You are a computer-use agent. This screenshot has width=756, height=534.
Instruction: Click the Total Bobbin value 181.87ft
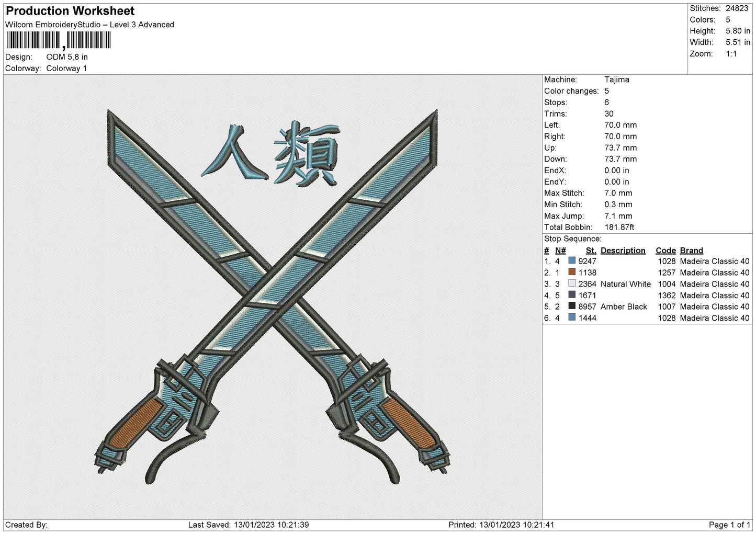[x=619, y=228]
